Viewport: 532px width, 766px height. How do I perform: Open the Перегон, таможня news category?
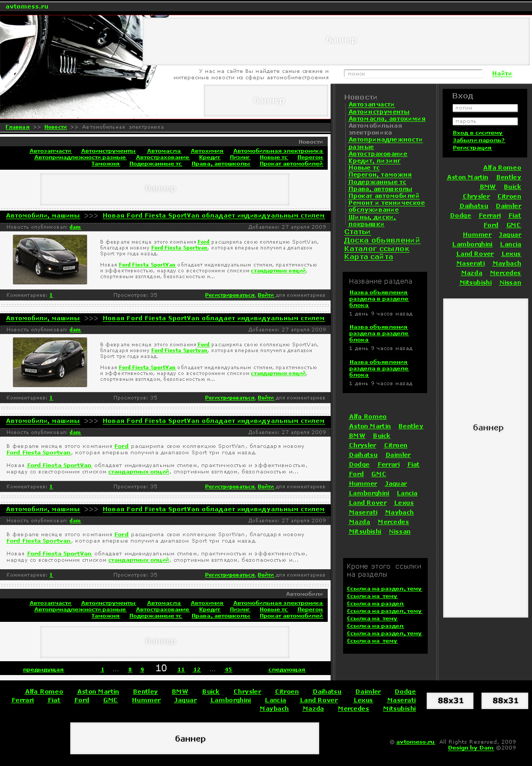click(x=380, y=174)
